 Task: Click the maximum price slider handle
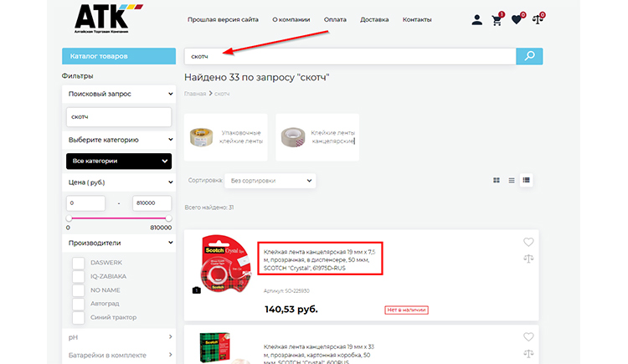click(x=168, y=218)
